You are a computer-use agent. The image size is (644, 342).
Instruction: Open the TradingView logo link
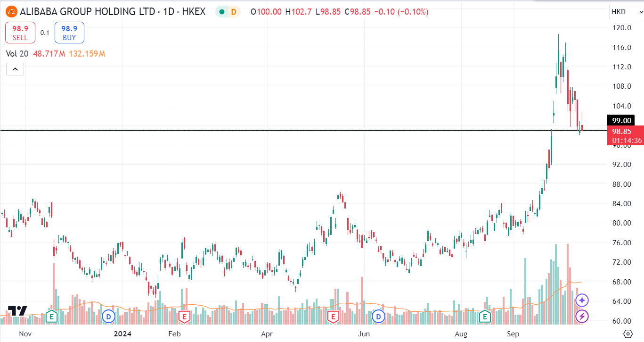[17, 311]
